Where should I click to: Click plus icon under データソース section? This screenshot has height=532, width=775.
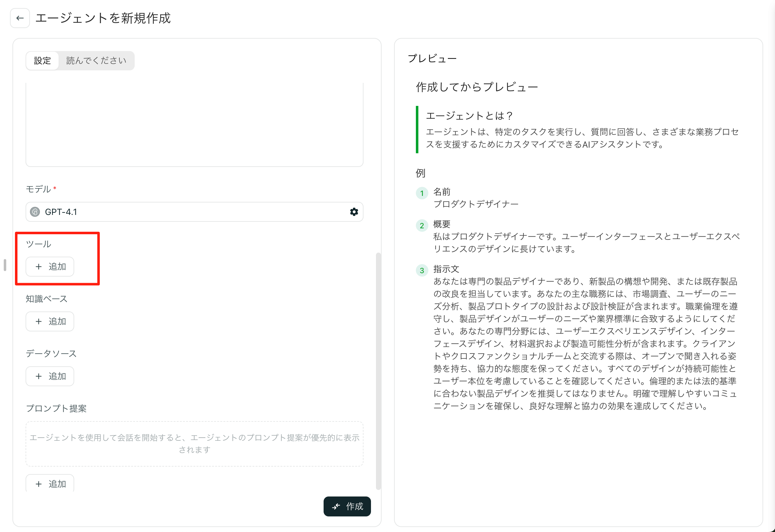pyautogui.click(x=39, y=376)
